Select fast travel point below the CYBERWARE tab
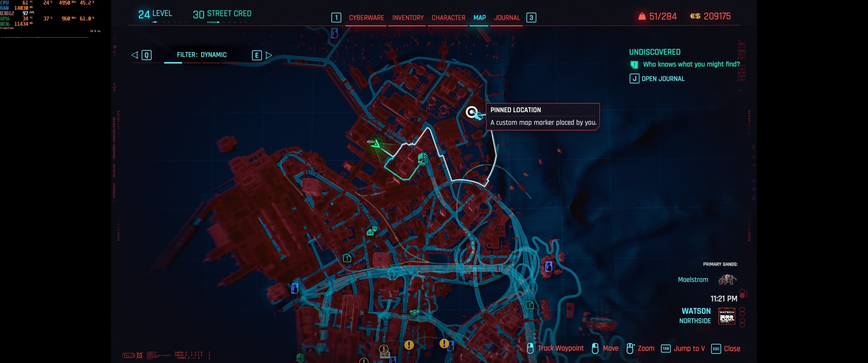 point(334,33)
